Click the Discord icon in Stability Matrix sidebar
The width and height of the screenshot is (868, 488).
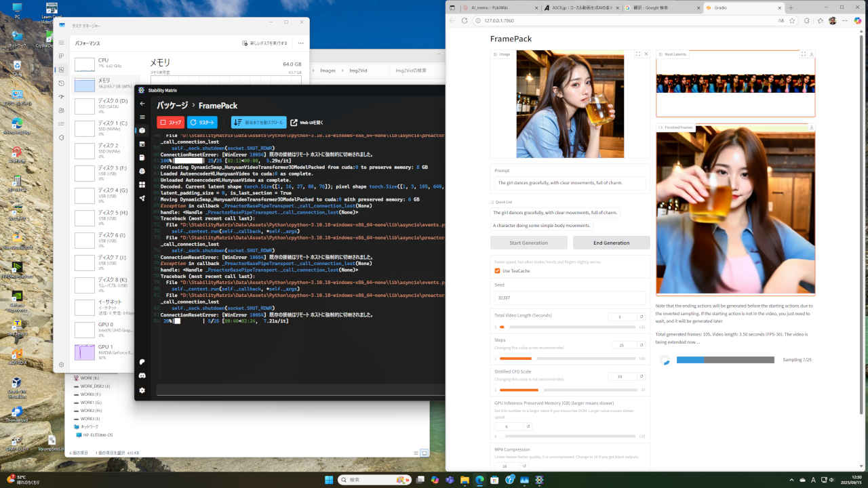click(x=142, y=375)
